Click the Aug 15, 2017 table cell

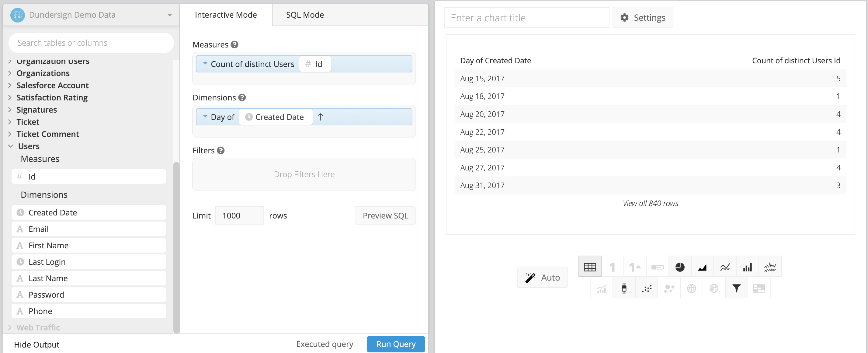click(482, 79)
